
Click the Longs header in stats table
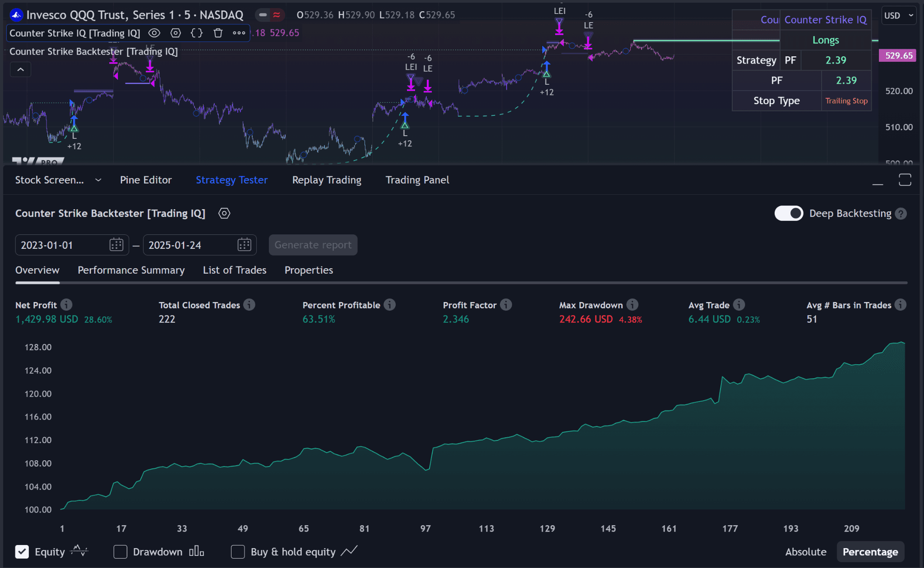(826, 40)
